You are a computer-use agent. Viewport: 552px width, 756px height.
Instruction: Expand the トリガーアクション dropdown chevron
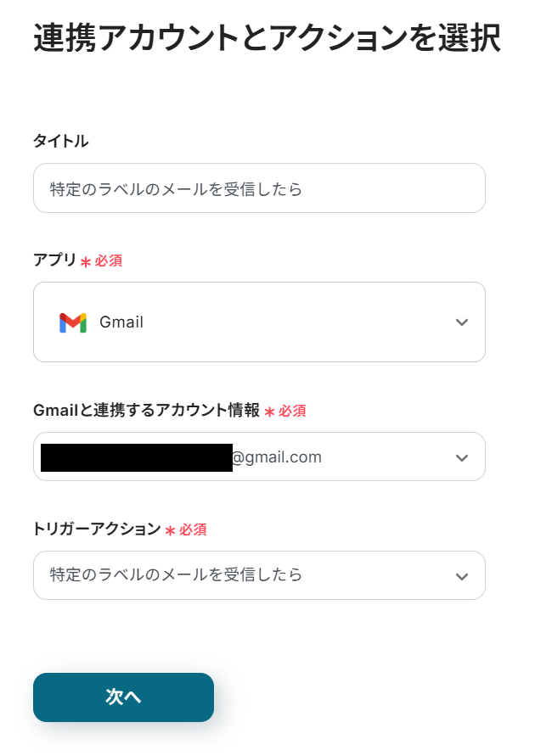461,576
